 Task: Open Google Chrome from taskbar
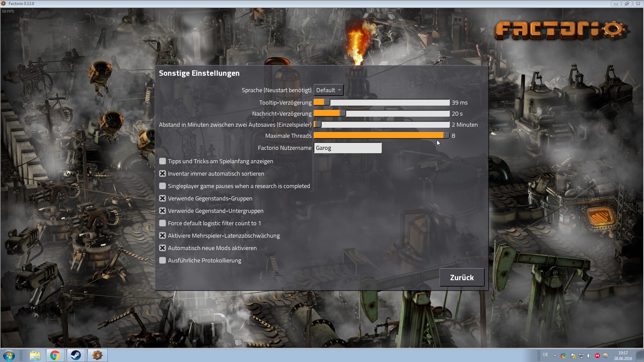click(x=55, y=355)
